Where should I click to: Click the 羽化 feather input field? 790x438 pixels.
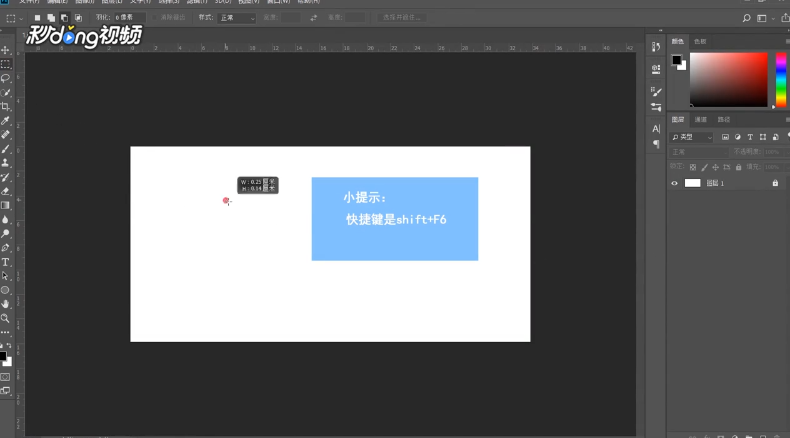tap(129, 18)
